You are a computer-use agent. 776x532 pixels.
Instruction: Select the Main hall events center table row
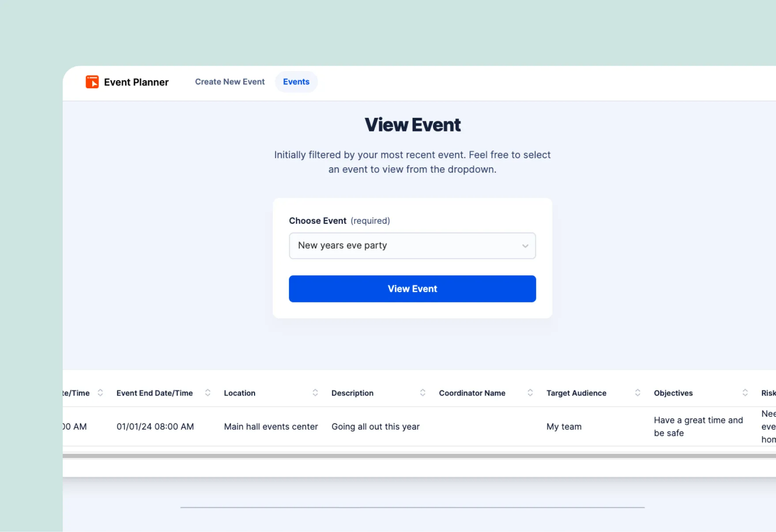(271, 426)
